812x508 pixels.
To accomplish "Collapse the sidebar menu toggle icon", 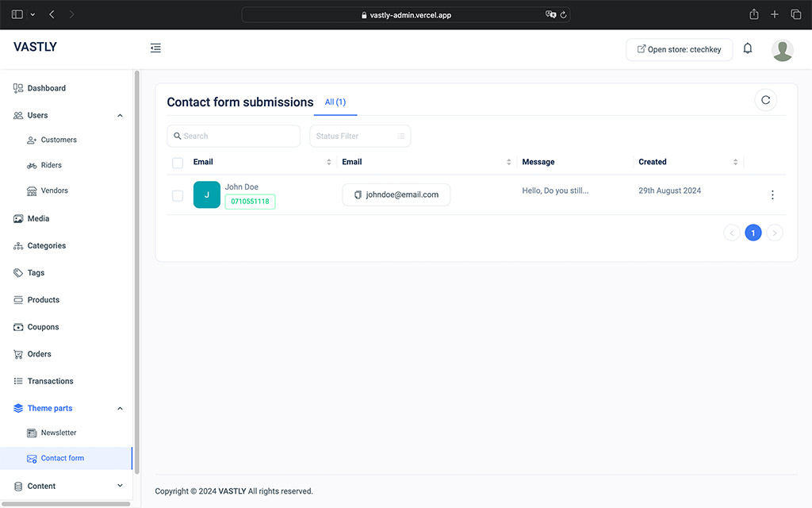I will 155,48.
